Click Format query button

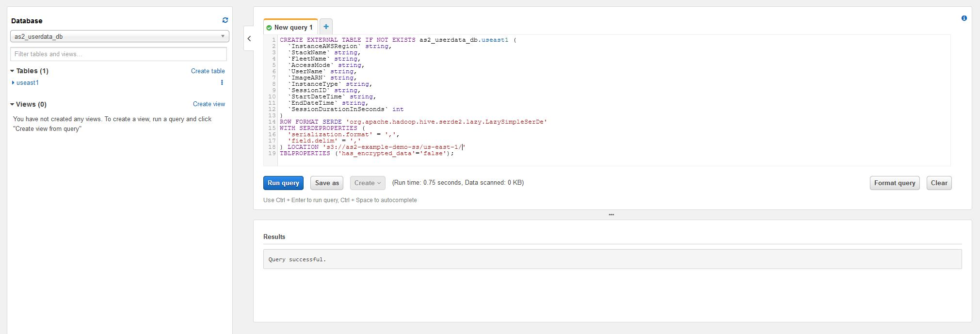click(894, 183)
